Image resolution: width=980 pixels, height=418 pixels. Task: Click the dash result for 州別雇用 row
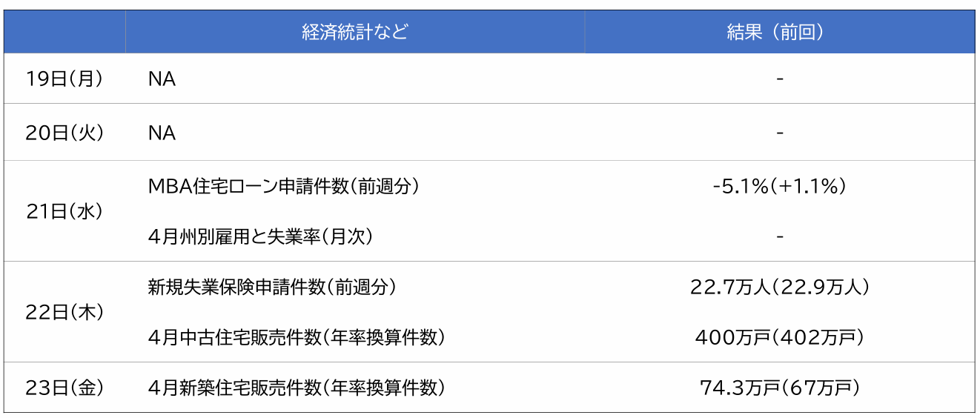coord(780,236)
